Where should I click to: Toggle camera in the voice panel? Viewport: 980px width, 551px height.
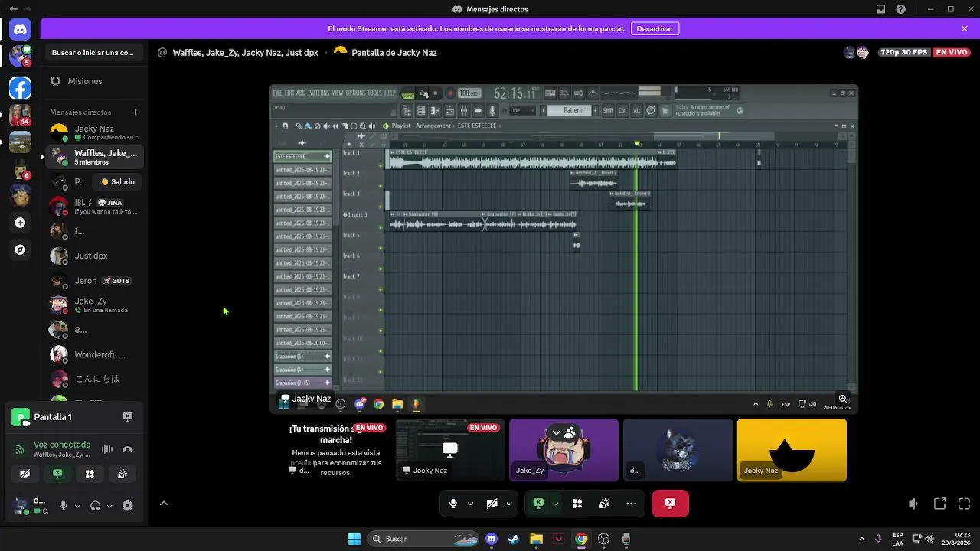click(24, 474)
